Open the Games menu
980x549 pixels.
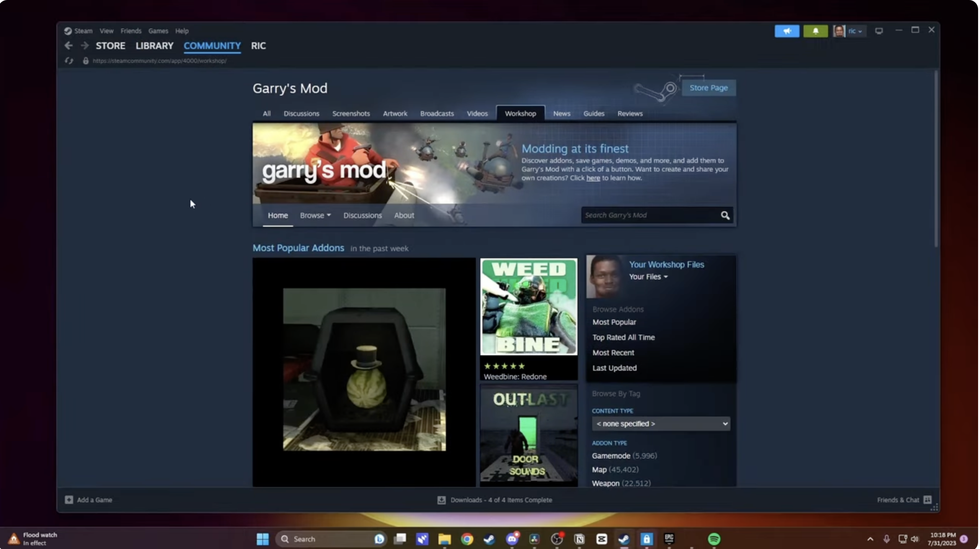(158, 31)
